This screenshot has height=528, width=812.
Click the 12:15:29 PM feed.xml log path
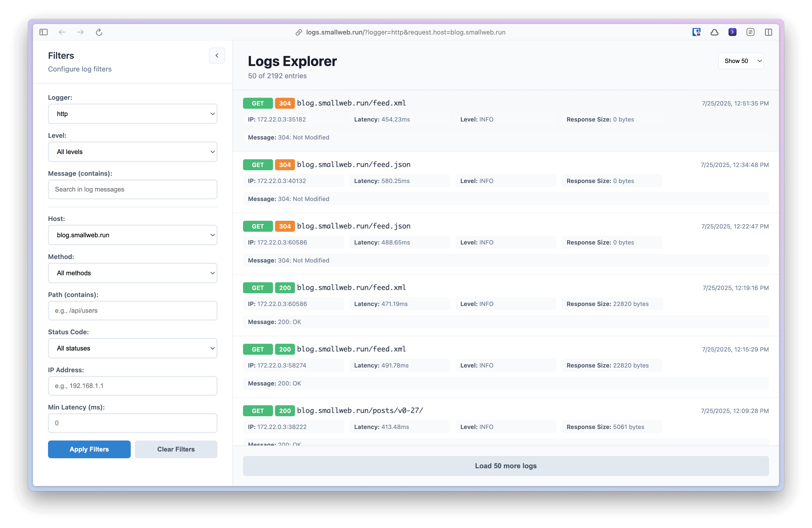coord(351,349)
